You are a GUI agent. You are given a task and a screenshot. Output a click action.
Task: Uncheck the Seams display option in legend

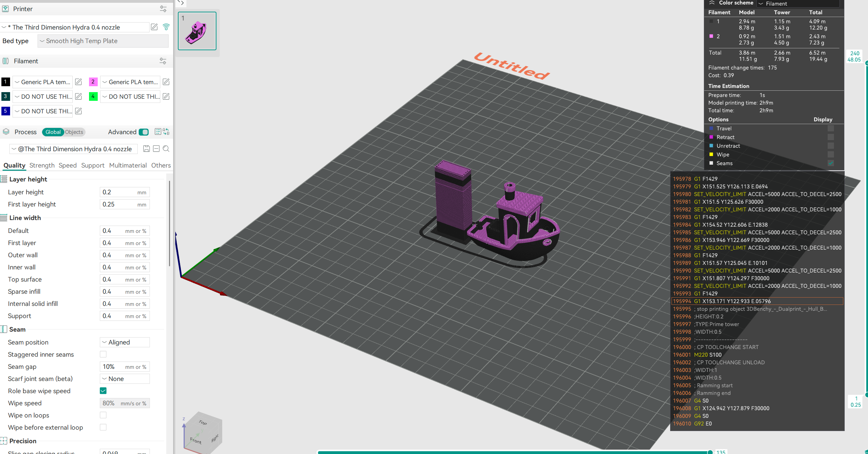click(831, 163)
